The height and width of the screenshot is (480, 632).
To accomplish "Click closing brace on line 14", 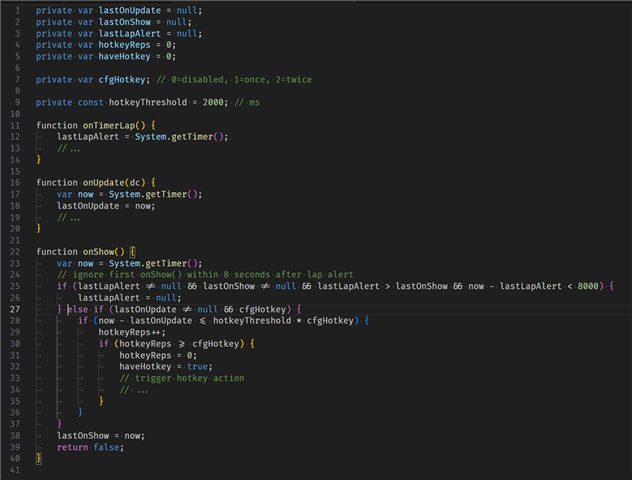I will coord(39,160).
